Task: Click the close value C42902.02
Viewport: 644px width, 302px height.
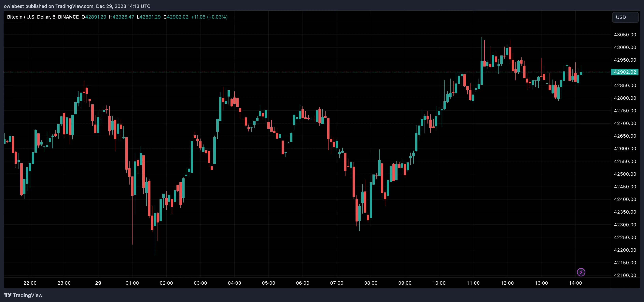Action: [x=176, y=17]
